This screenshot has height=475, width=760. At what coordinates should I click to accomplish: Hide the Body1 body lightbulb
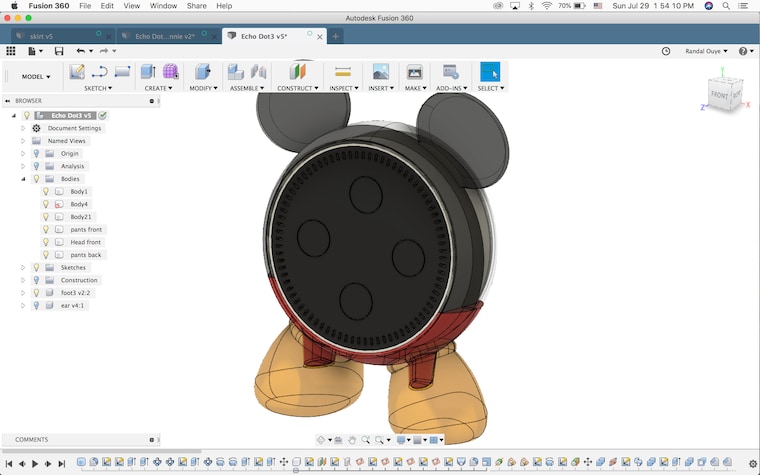46,191
